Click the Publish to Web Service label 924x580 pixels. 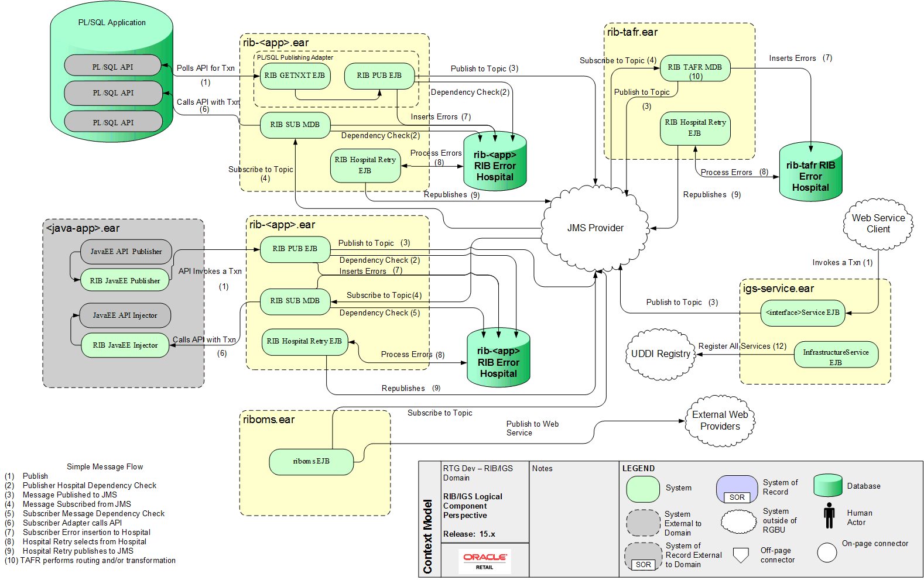532,428
